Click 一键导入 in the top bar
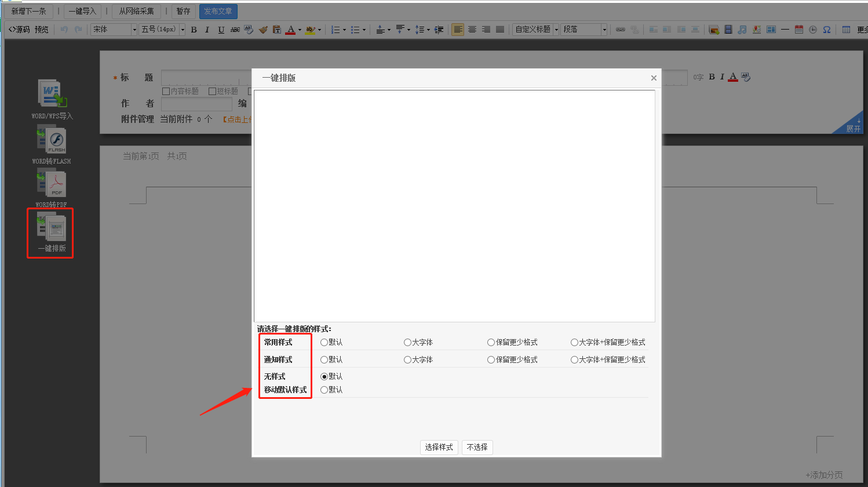This screenshot has height=487, width=868. coord(82,12)
